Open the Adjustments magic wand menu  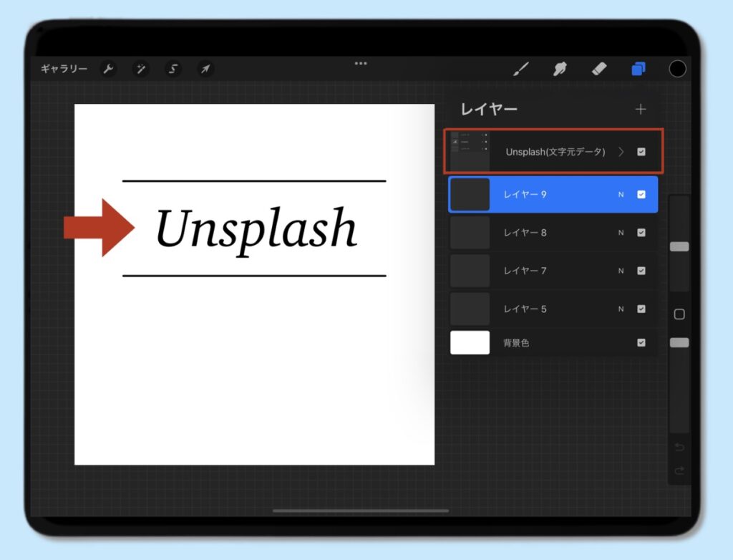coord(141,69)
